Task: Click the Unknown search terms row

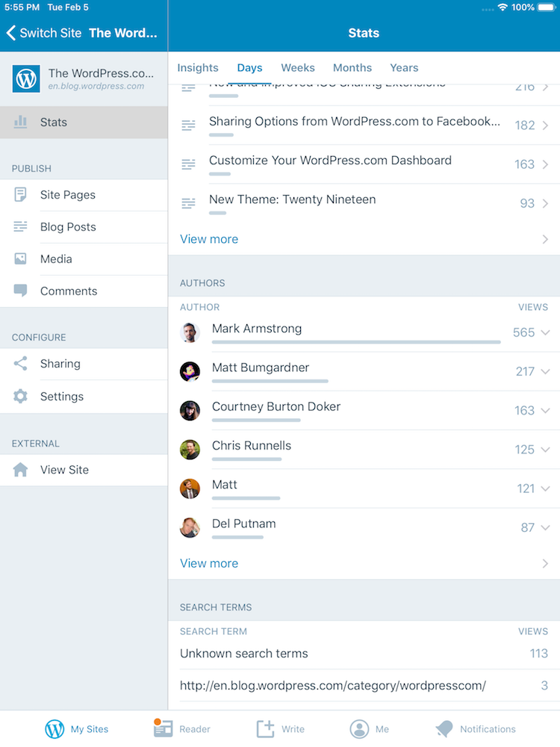Action: 364,654
